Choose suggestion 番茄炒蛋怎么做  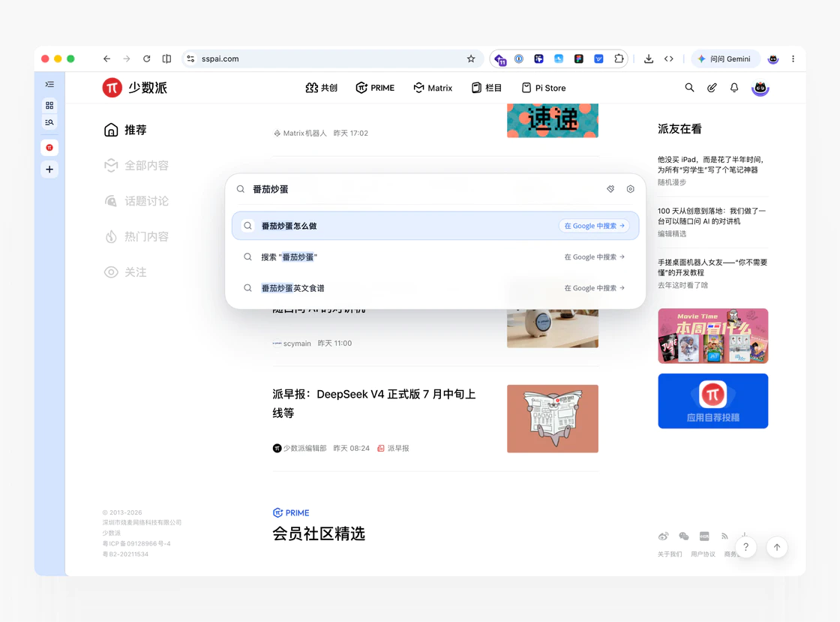[x=435, y=226]
